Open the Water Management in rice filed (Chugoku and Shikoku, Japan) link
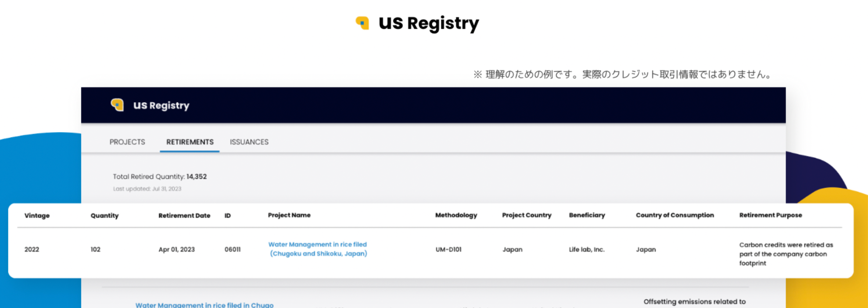Screen dimensions: 868x308 (318, 249)
